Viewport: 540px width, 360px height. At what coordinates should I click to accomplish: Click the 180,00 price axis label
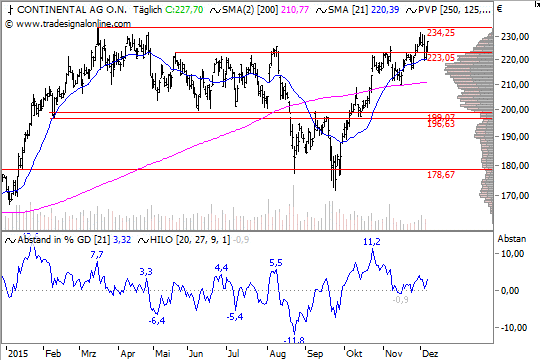515,166
